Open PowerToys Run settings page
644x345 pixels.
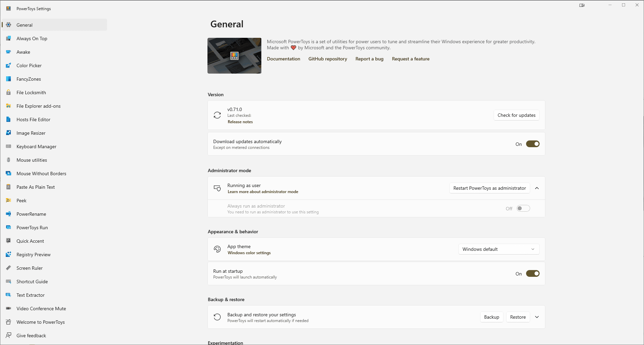point(32,228)
